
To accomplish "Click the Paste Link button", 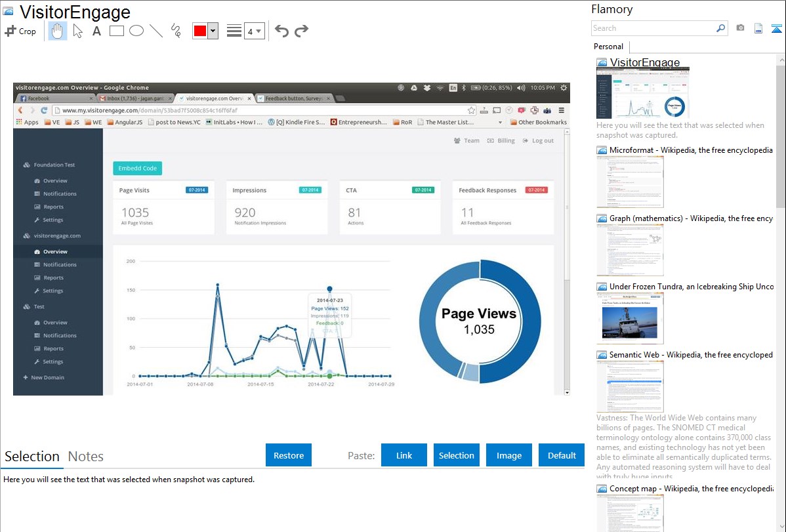I will coord(404,455).
